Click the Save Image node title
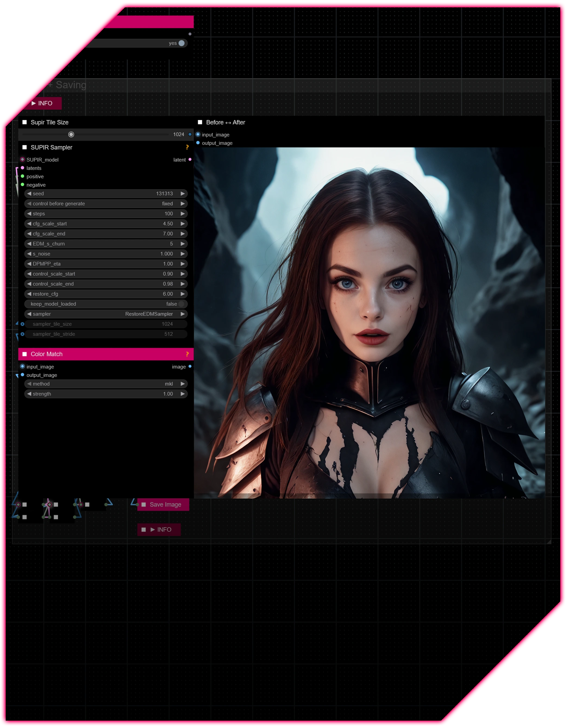Image resolution: width=566 pixels, height=728 pixels. coord(165,505)
